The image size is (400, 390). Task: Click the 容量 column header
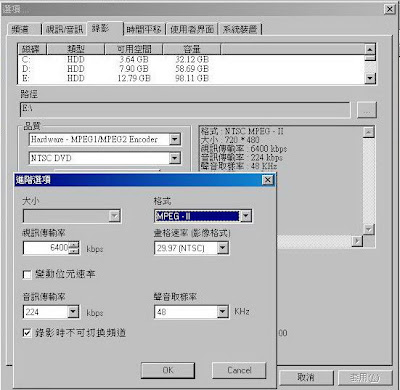192,49
